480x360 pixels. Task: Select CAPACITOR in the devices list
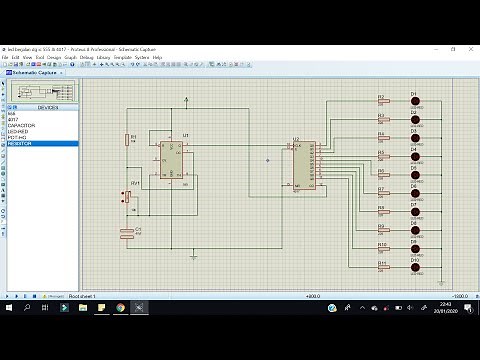click(43, 125)
